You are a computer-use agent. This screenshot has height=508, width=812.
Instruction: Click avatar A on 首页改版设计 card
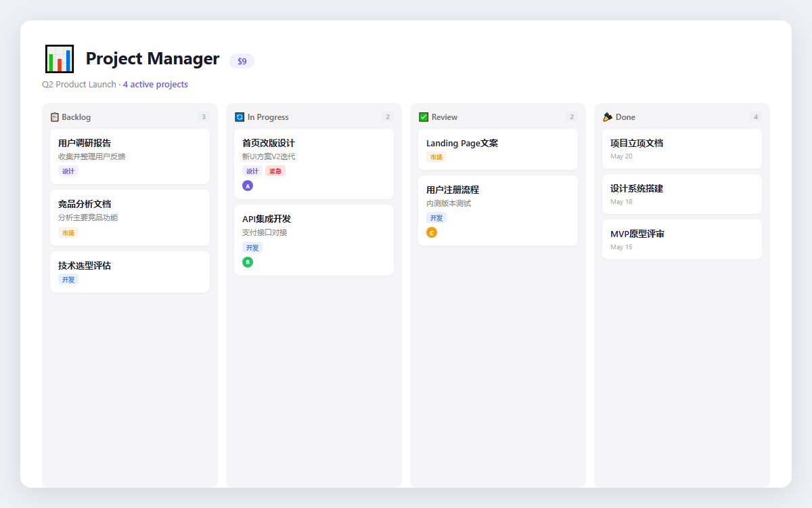(x=248, y=186)
